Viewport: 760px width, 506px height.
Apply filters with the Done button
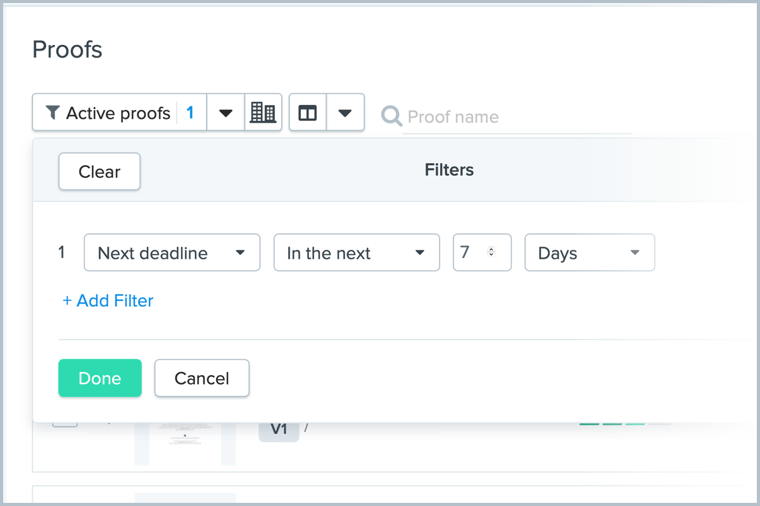pyautogui.click(x=100, y=378)
